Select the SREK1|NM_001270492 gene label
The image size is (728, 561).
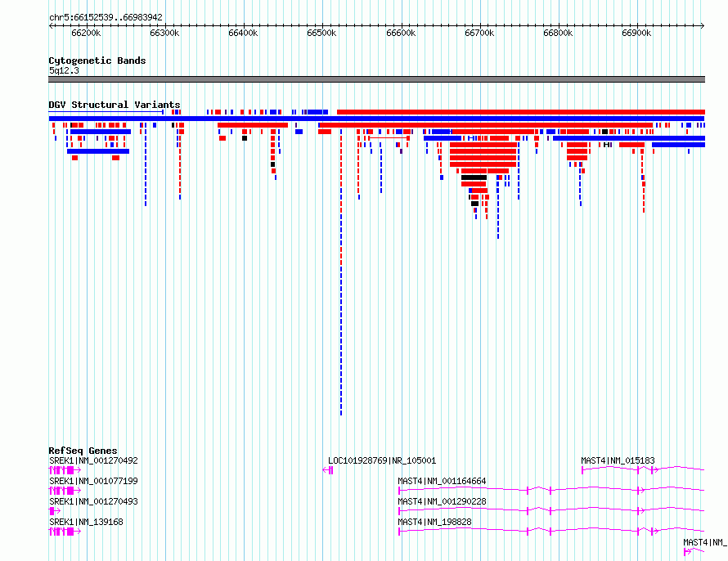(93, 460)
